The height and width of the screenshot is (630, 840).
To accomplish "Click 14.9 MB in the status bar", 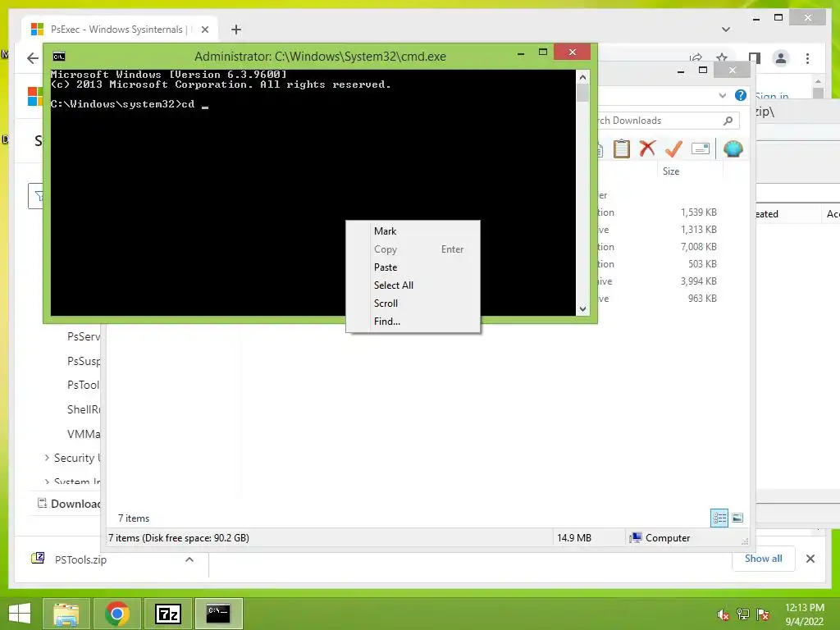I will [573, 538].
